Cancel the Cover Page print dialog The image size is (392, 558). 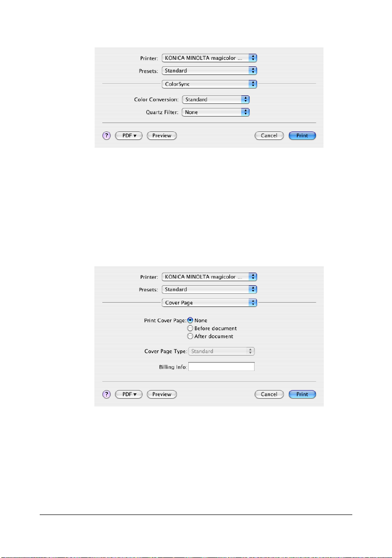point(269,394)
